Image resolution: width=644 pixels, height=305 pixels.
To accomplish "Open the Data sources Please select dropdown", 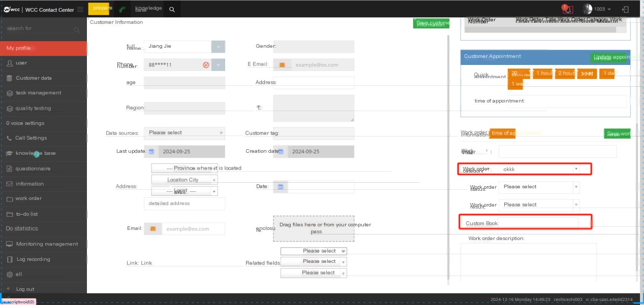I will tap(185, 132).
